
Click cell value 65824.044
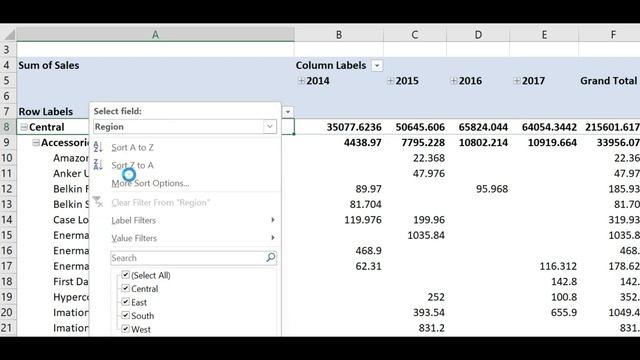coord(483,127)
